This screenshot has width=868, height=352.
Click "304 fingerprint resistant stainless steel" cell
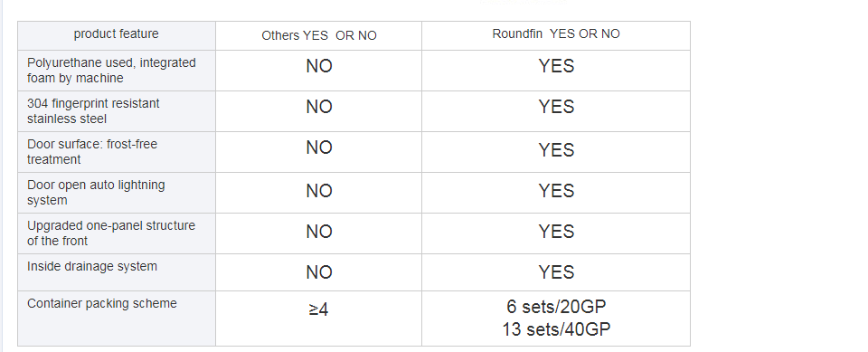[x=117, y=111]
